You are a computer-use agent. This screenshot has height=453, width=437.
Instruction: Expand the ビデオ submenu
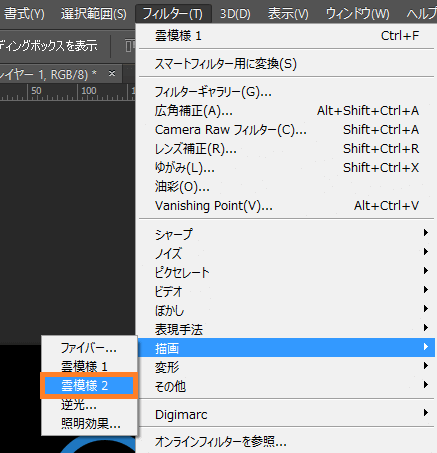coord(287,291)
